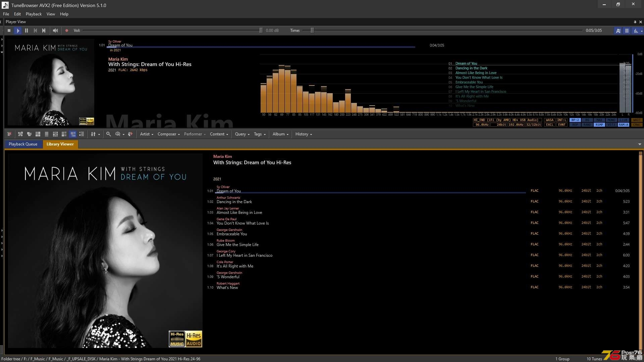Image resolution: width=644 pixels, height=362 pixels.
Task: Toggle the MAX indicator
Action: (x=599, y=120)
